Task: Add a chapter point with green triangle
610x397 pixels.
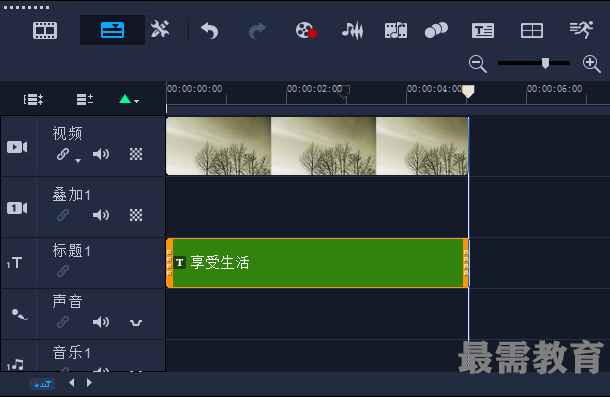Action: (x=125, y=99)
